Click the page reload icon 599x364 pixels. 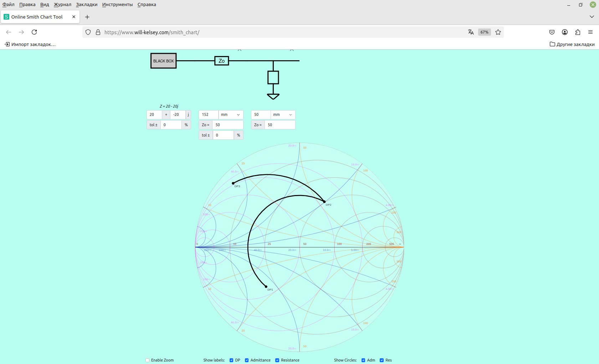pyautogui.click(x=34, y=32)
